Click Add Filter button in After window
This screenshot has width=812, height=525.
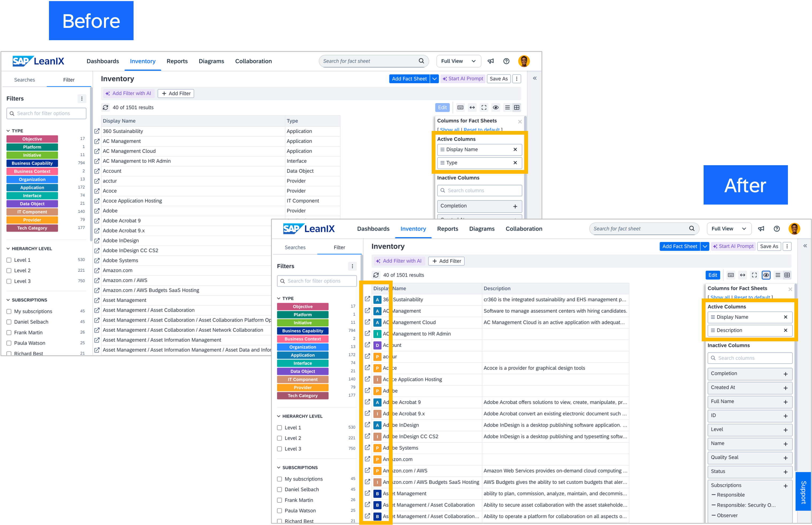click(x=446, y=261)
